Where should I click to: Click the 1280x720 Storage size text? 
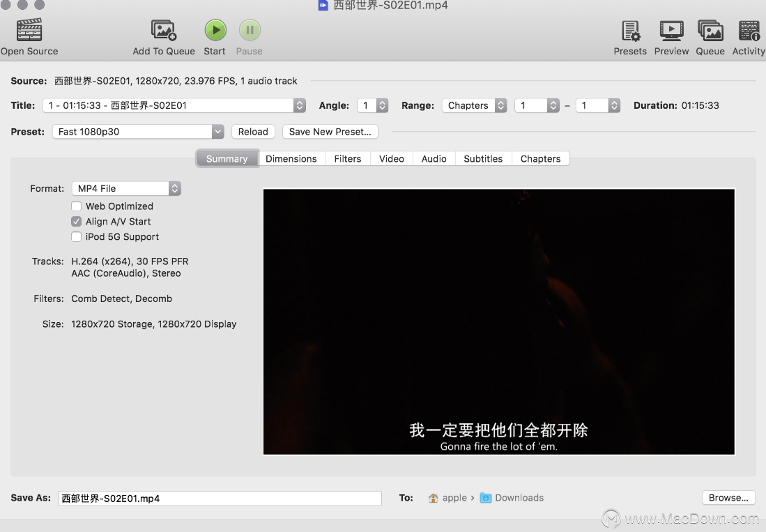click(x=154, y=324)
